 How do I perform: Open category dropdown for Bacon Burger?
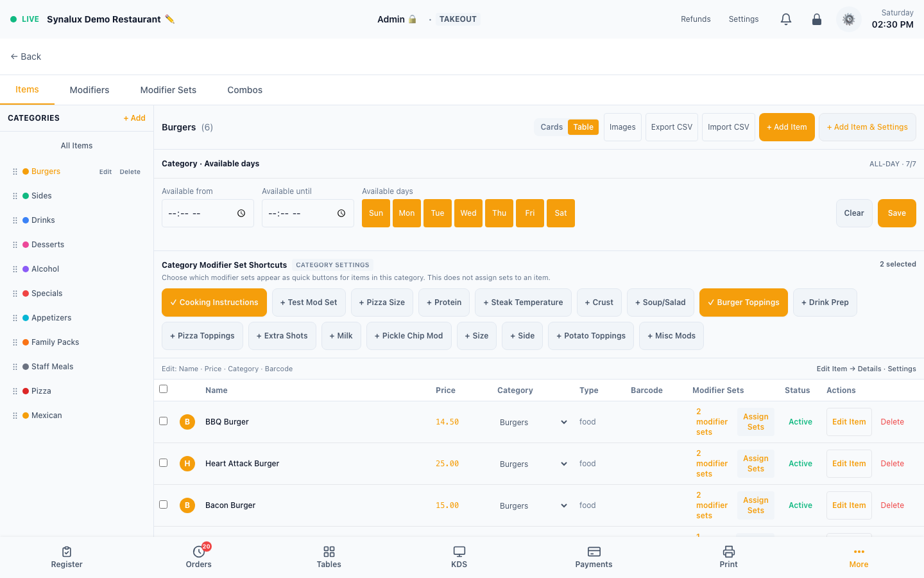(x=533, y=505)
